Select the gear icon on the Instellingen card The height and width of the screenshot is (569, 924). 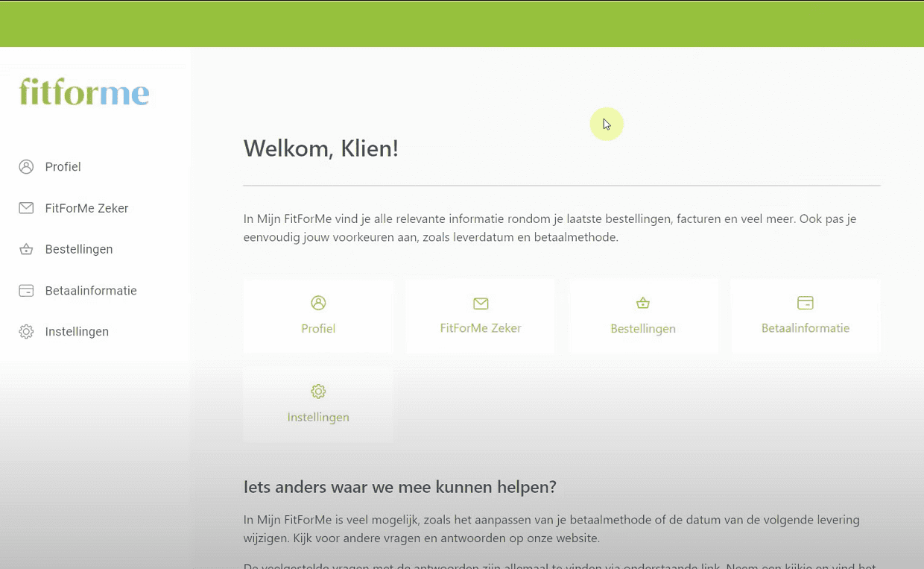coord(318,392)
